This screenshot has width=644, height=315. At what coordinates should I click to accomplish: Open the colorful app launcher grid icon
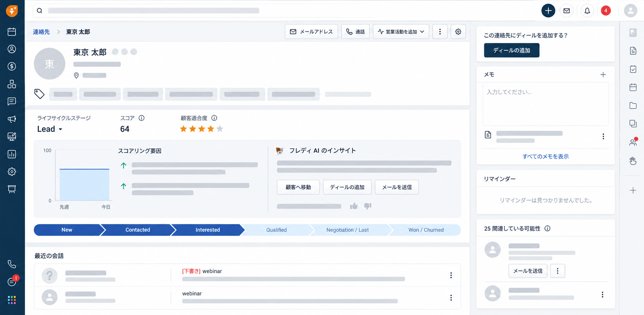[x=12, y=300]
